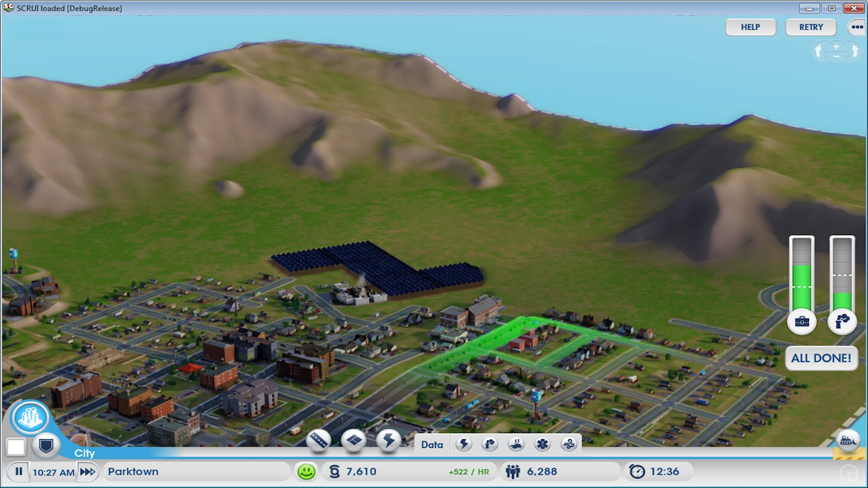
Task: Show the air pollution data map
Action: click(490, 445)
